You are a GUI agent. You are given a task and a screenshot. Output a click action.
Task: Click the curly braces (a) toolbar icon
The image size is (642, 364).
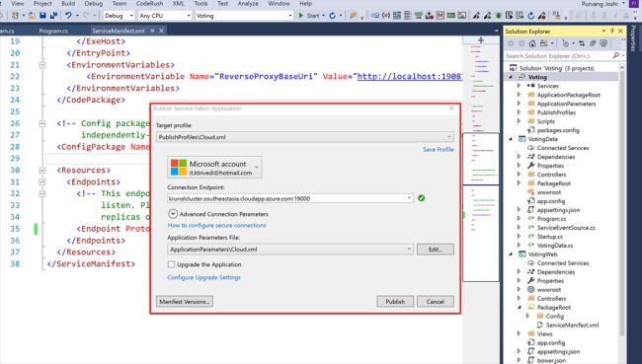(386, 16)
